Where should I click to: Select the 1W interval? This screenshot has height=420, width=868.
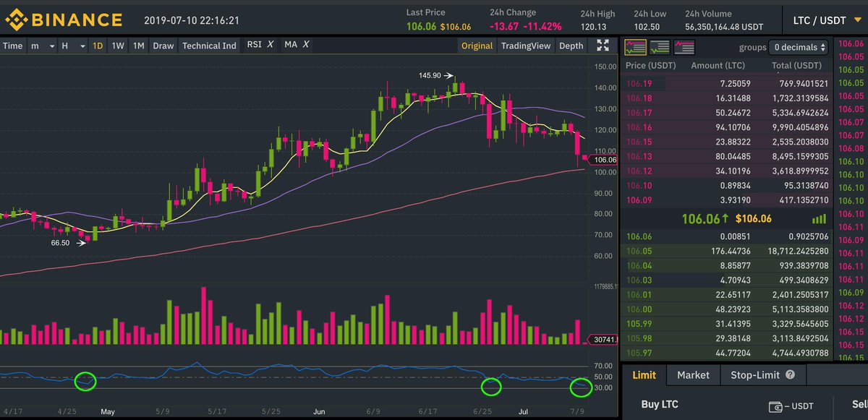pyautogui.click(x=118, y=46)
